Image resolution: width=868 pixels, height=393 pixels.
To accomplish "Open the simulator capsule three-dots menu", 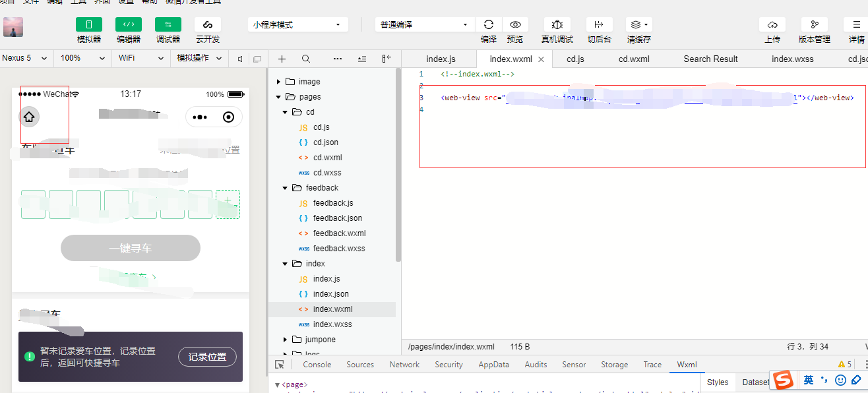I will pos(200,117).
